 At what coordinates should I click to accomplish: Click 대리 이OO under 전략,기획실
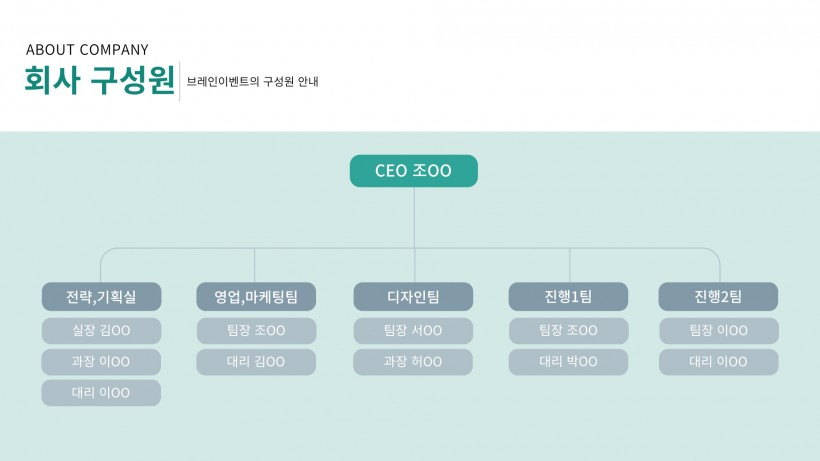pos(101,393)
